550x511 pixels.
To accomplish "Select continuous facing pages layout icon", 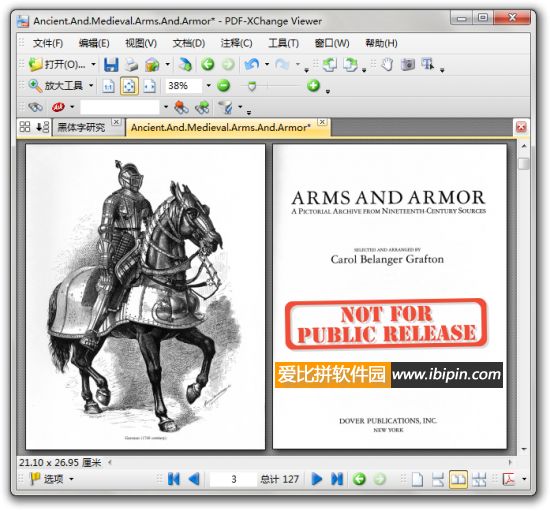I will click(x=479, y=479).
